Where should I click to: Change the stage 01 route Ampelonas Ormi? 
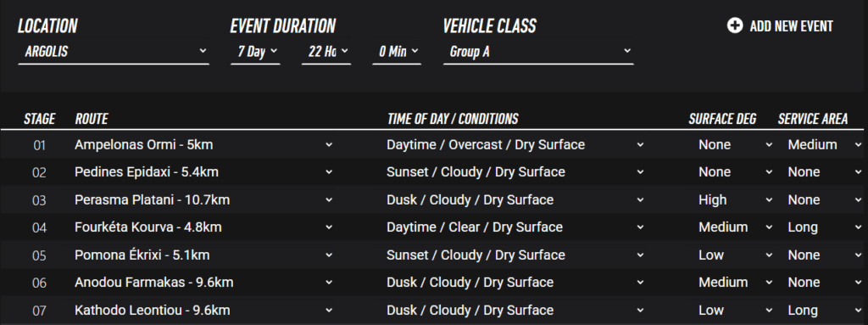203,145
